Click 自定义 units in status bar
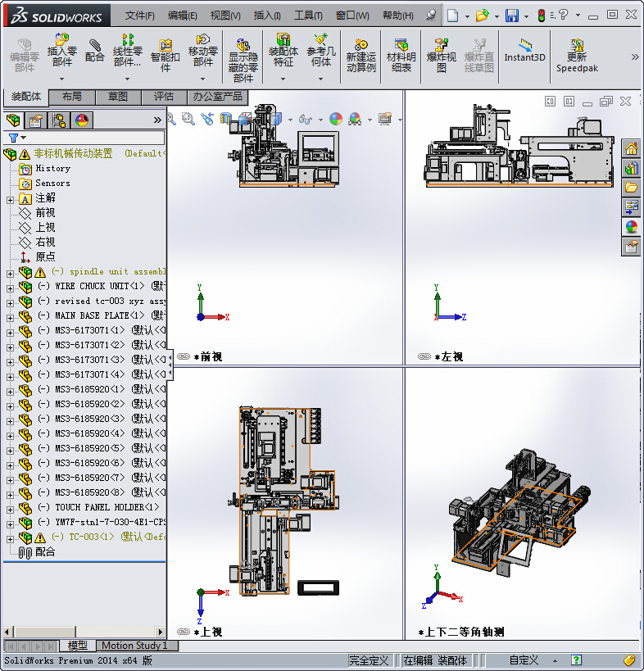Viewport: 644px width, 671px height. tap(523, 660)
